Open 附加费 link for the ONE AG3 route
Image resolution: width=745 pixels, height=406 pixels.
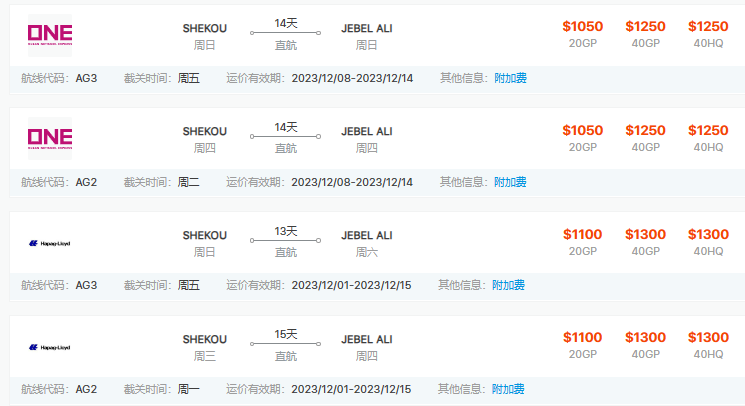coord(510,78)
